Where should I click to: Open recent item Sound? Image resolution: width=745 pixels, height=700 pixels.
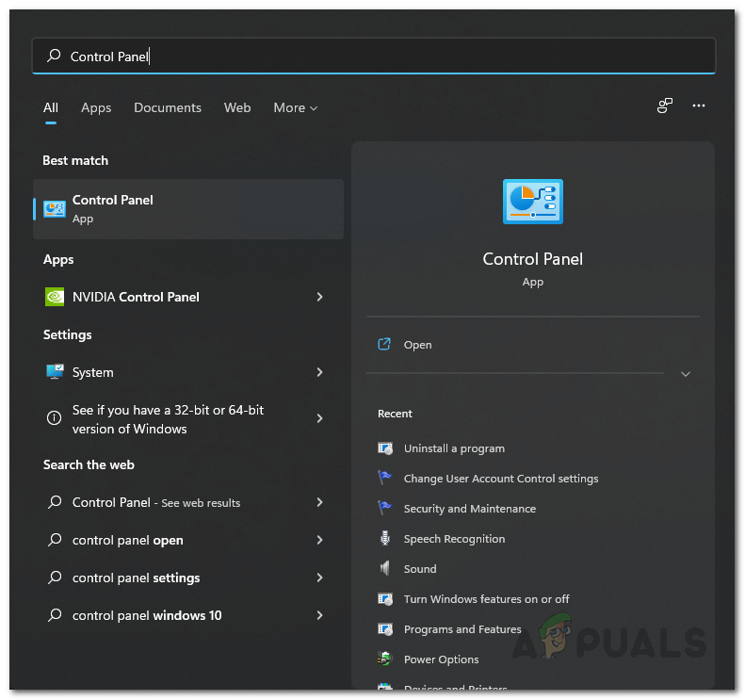(x=420, y=569)
